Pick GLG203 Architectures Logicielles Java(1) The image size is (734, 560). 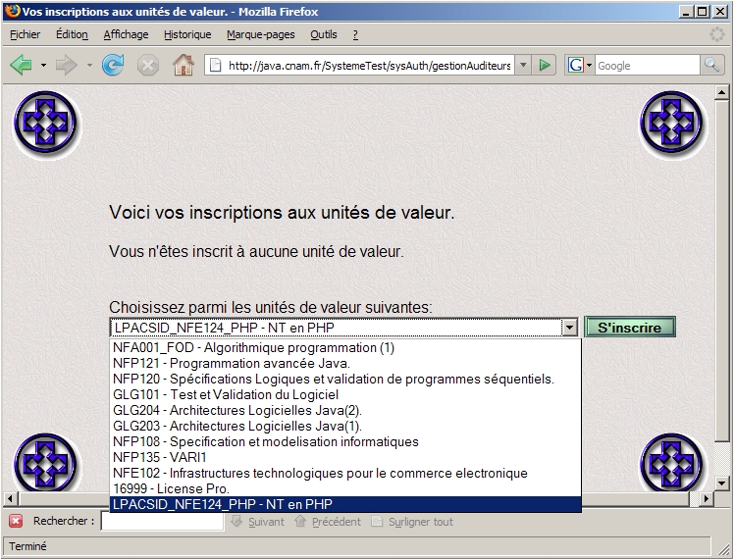coord(345,427)
